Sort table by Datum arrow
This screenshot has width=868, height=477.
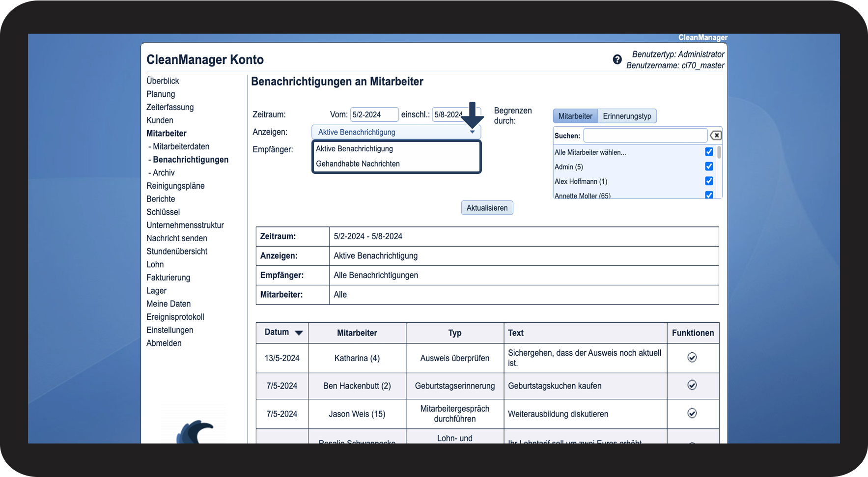click(299, 333)
